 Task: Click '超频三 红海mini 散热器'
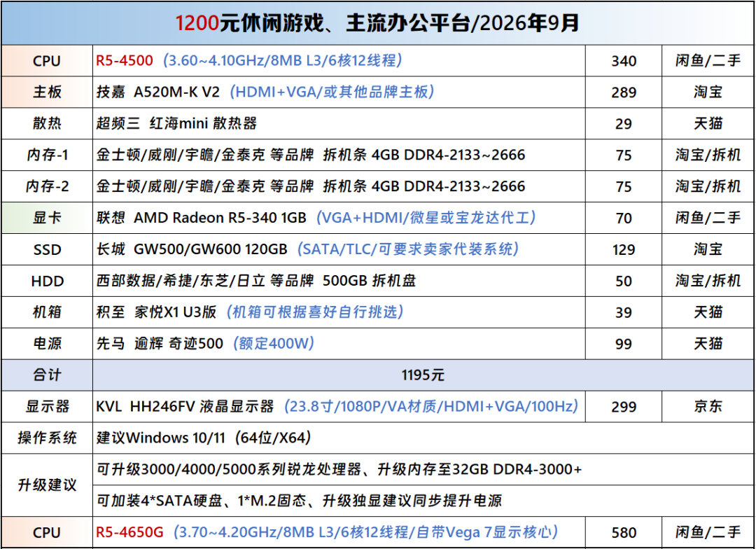(x=176, y=123)
